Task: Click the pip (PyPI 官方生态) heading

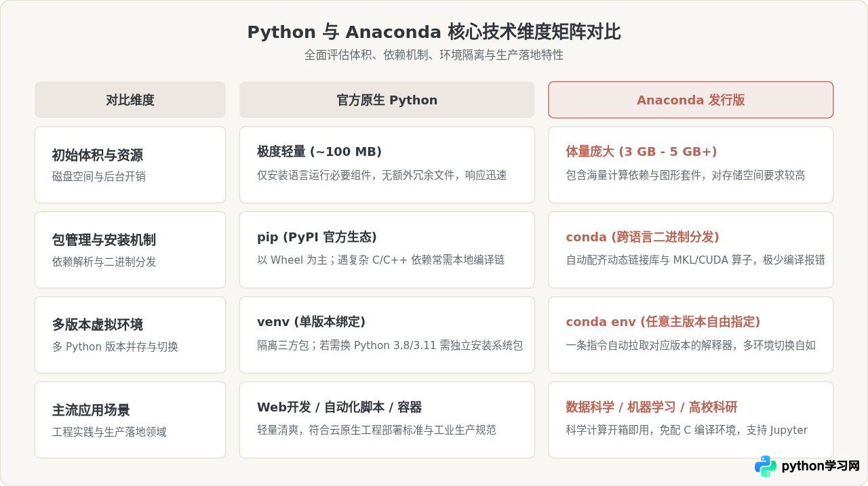Action: (317, 237)
